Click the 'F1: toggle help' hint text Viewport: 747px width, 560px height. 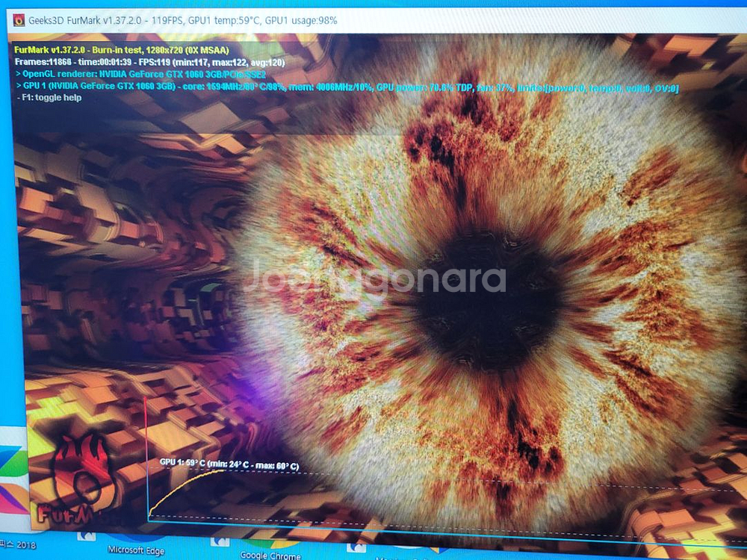point(49,98)
